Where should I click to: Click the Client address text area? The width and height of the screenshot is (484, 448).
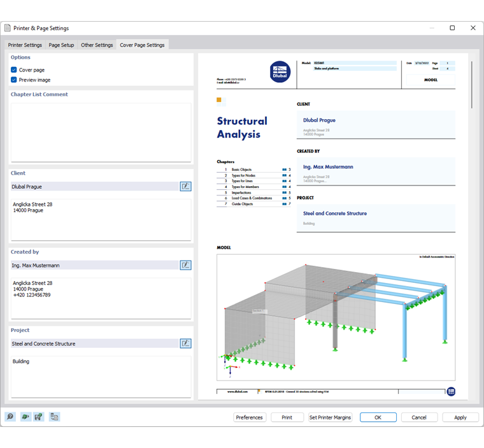click(x=101, y=220)
